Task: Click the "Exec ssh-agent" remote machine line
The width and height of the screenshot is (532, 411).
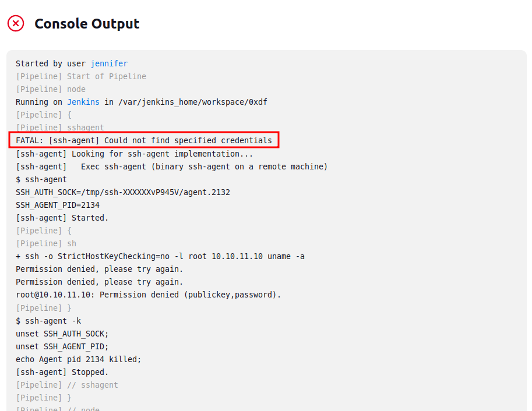Action: [x=172, y=166]
